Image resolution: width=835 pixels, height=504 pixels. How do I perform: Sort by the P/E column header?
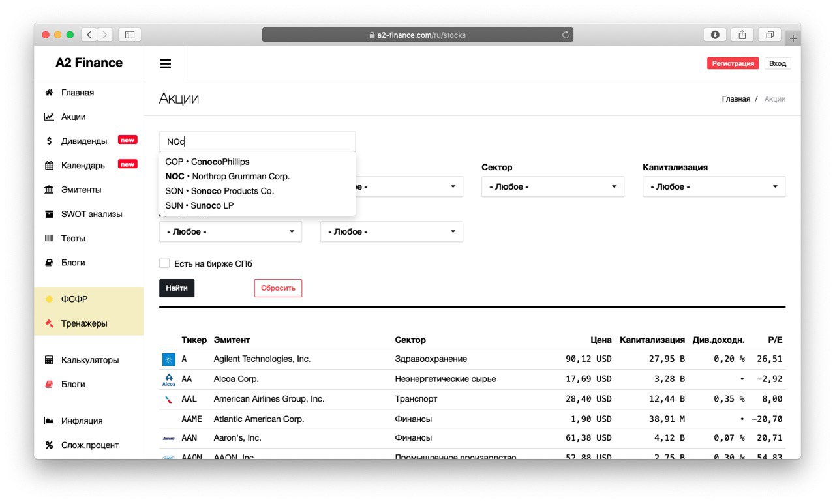tap(775, 340)
